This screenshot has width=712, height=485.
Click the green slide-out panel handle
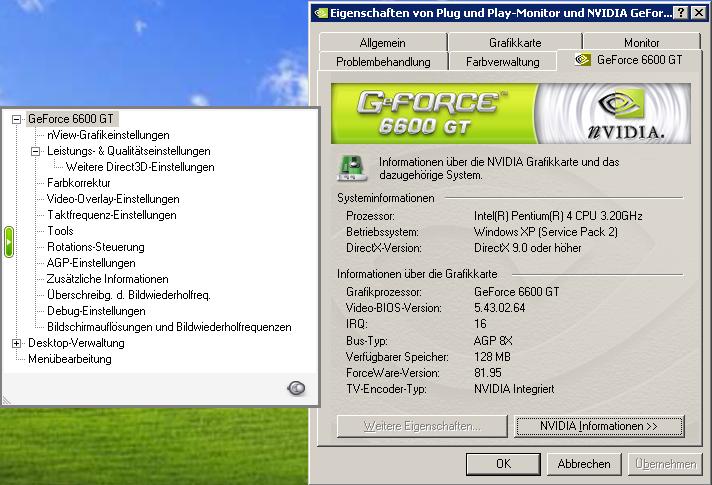point(9,242)
